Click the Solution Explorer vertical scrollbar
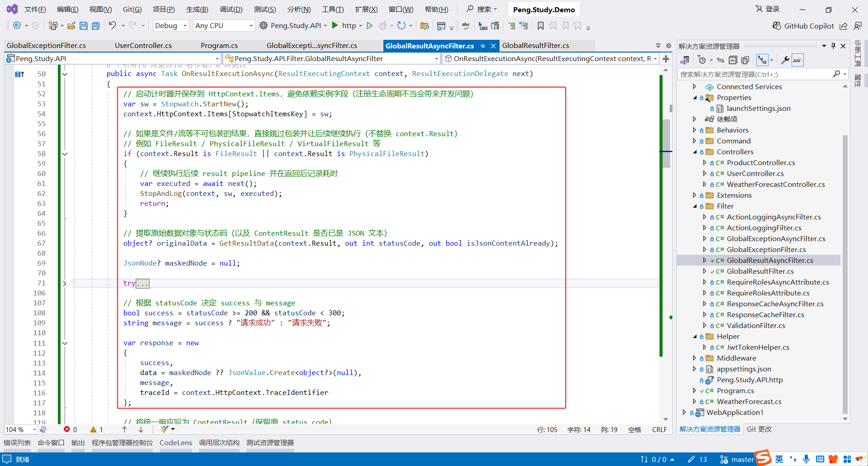 point(845,274)
